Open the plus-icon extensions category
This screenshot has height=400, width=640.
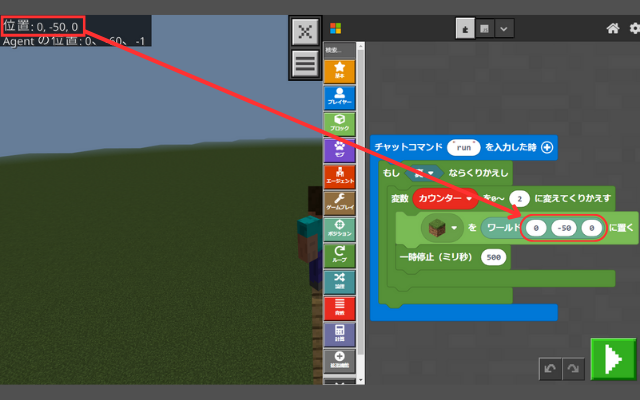point(339,361)
